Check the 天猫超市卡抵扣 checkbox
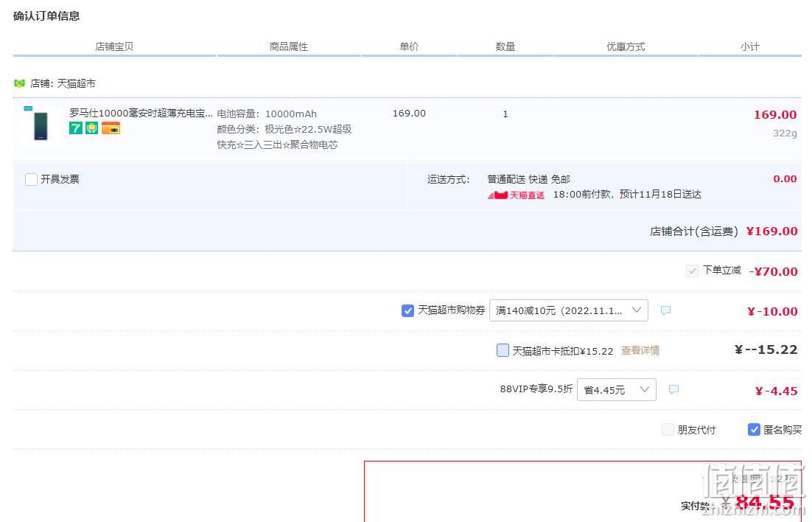812x522 pixels. click(x=503, y=350)
